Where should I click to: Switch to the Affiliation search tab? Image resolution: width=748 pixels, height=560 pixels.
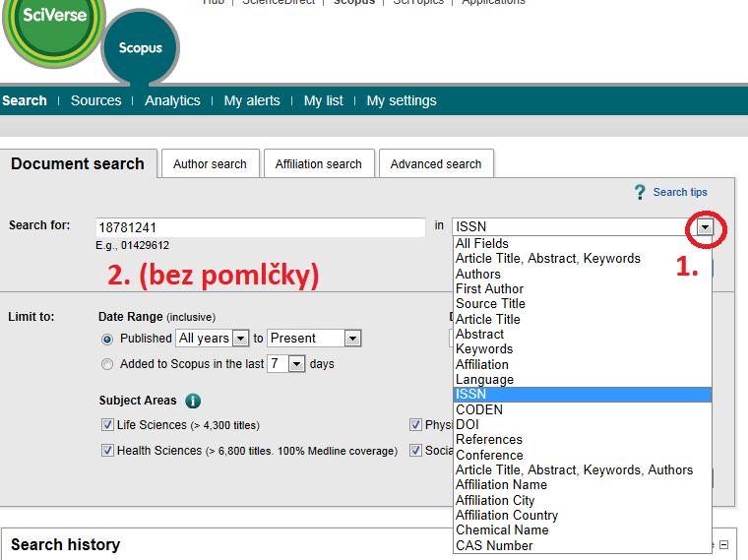(x=319, y=163)
